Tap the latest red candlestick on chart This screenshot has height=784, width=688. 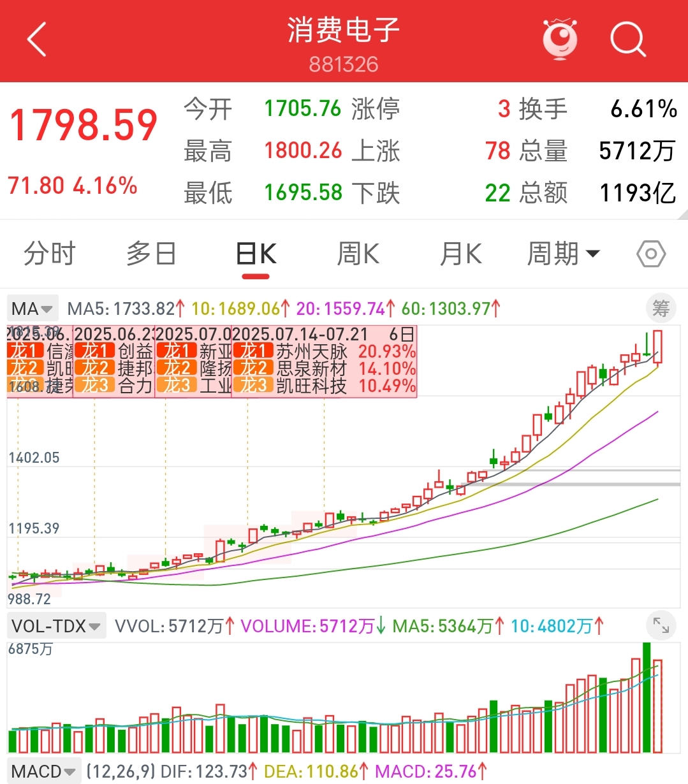pos(657,347)
